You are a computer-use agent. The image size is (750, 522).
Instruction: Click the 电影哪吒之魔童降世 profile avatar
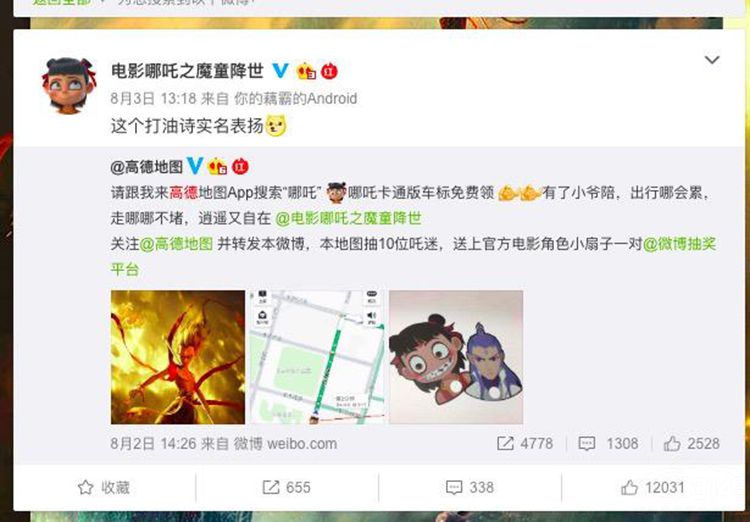[x=69, y=86]
